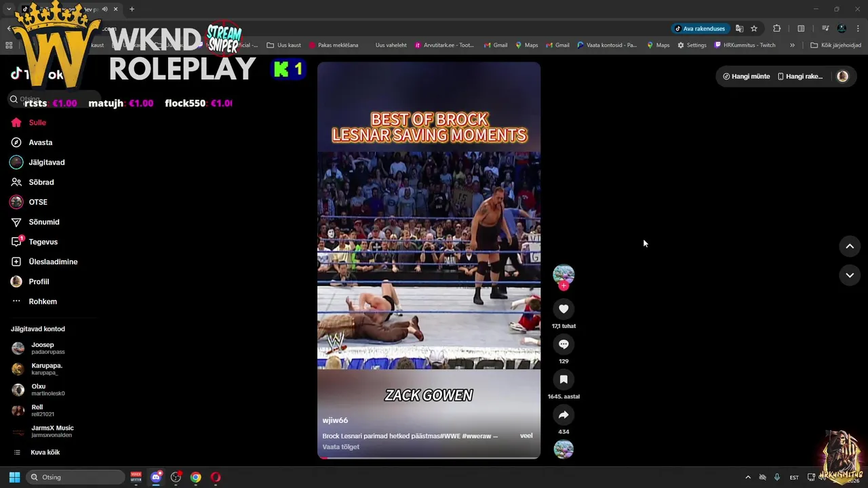
Task: Open the profile avatar in the top-right corner
Action: pyautogui.click(x=842, y=77)
